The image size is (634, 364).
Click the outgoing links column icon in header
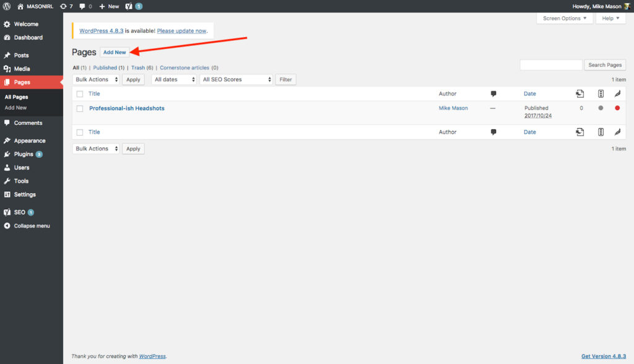pos(580,94)
